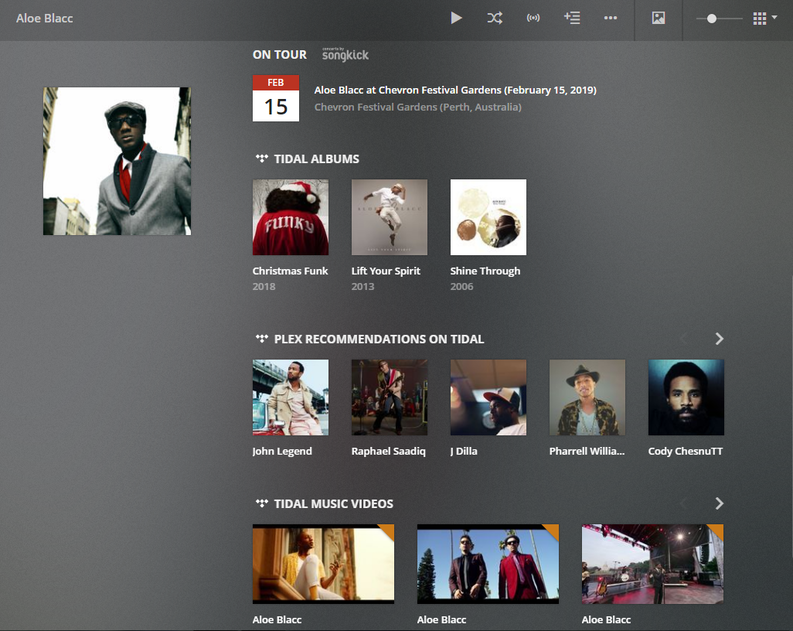Click the Plex Recommendations on TIDAL heading
This screenshot has width=793, height=631.
click(x=379, y=339)
